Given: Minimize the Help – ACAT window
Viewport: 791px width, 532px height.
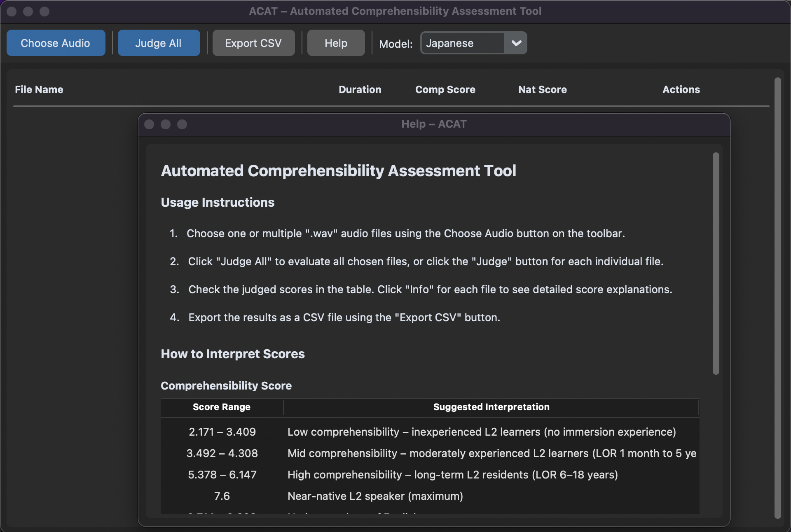Looking at the screenshot, I should click(x=166, y=124).
